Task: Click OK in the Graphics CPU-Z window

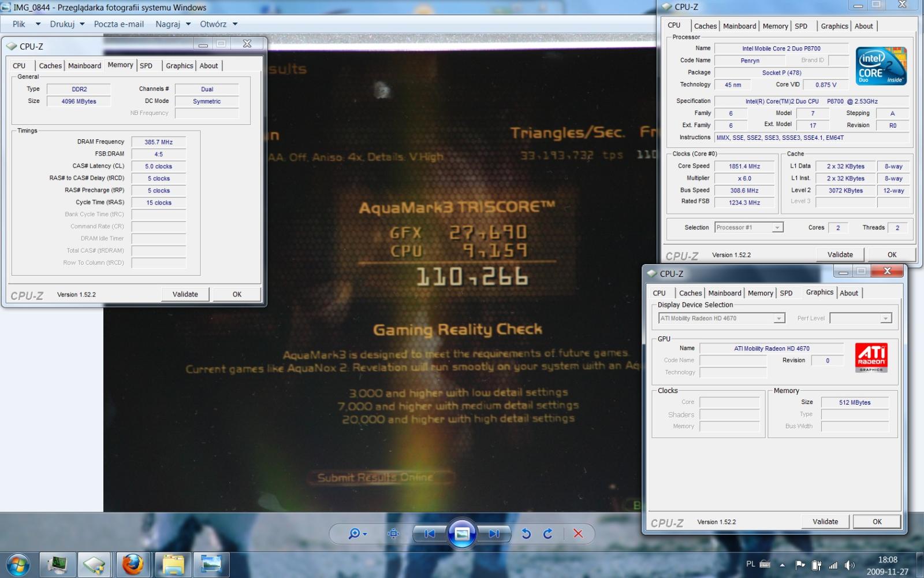Action: tap(877, 521)
